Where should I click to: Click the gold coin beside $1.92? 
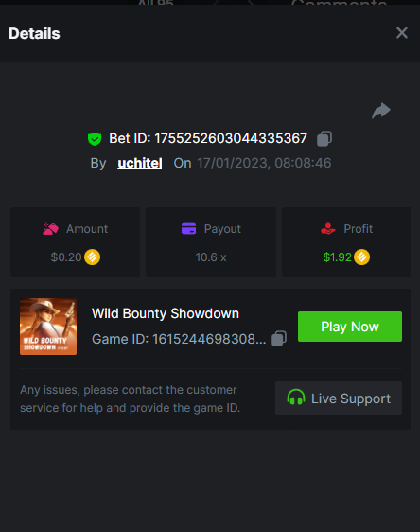click(361, 257)
